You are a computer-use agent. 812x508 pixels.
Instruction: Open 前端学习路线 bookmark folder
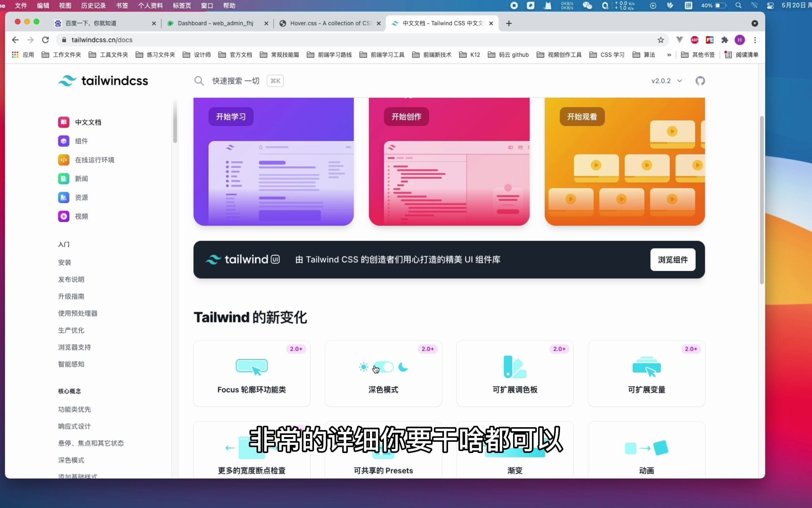click(x=329, y=55)
